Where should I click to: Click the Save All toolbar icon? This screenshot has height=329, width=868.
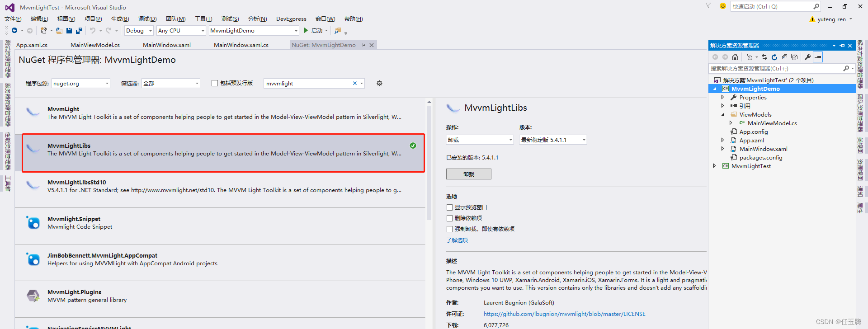coord(79,30)
